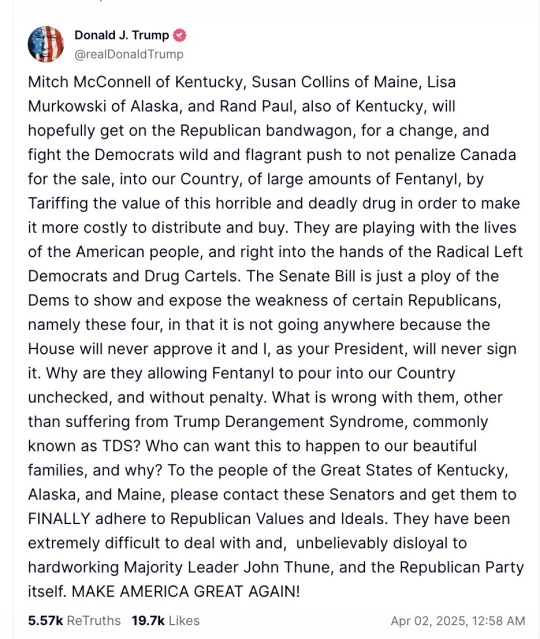Open the Donald J. Trump display name
540x639 pixels.
coord(121,35)
